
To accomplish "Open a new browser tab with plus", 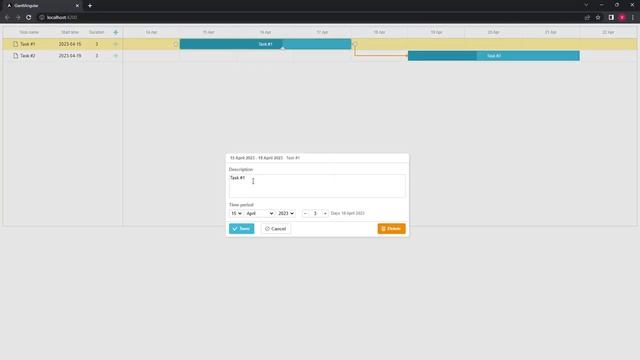I will pyautogui.click(x=90, y=6).
